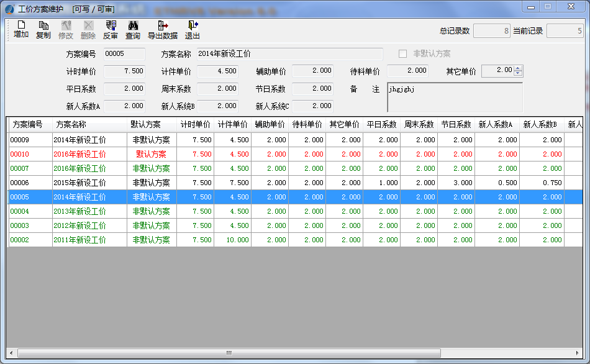590x364 pixels.
Task: Click the window system menu icon
Action: [x=8, y=7]
